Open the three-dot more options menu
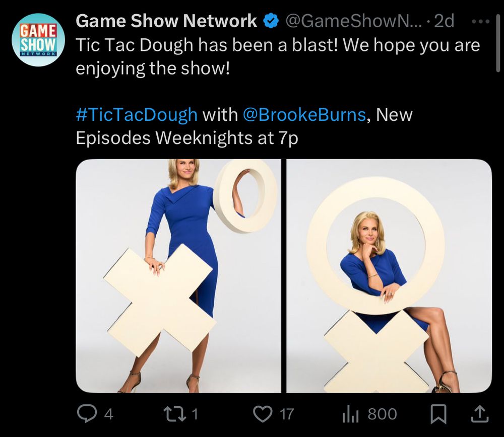The width and height of the screenshot is (504, 437). [x=480, y=22]
